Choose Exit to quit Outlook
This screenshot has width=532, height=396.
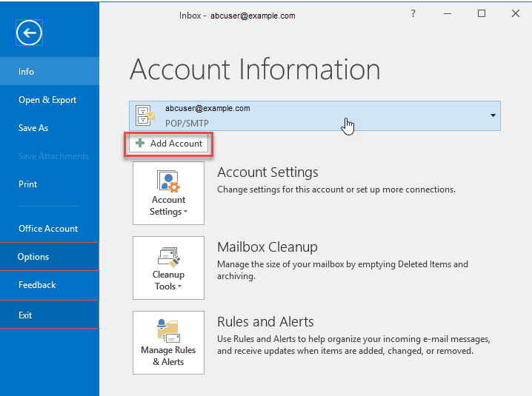(x=25, y=315)
